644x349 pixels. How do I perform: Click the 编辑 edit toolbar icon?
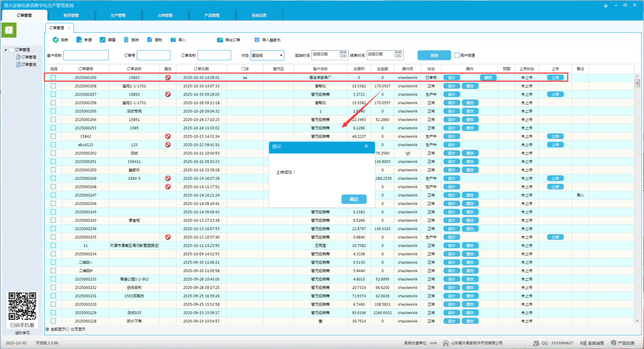[103, 40]
